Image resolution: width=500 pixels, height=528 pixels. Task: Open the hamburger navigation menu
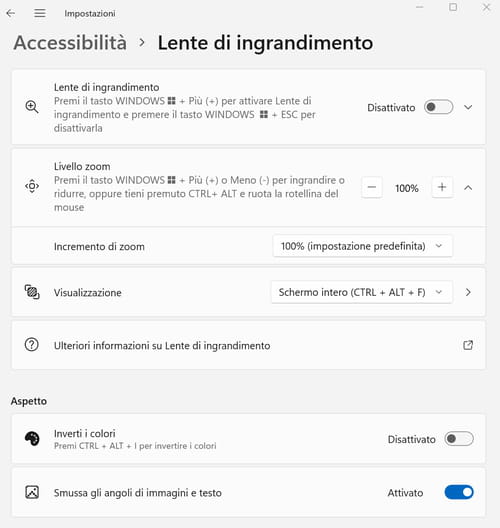pyautogui.click(x=40, y=13)
